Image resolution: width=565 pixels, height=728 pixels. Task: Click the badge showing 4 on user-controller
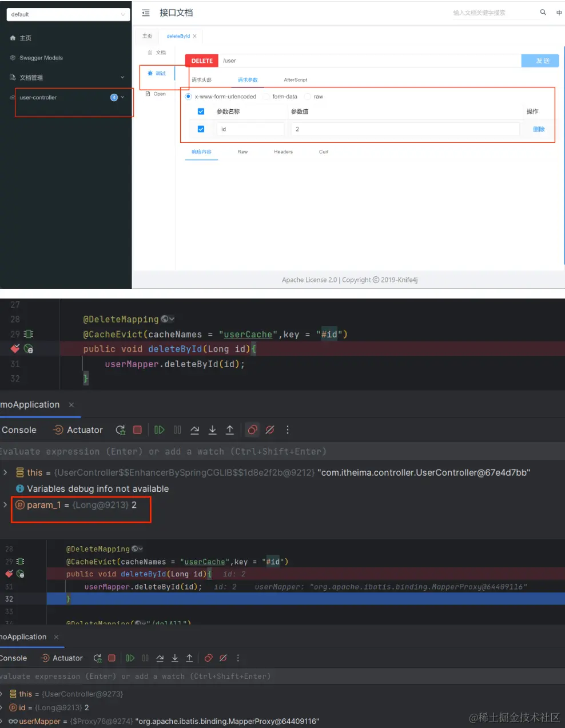pyautogui.click(x=114, y=97)
